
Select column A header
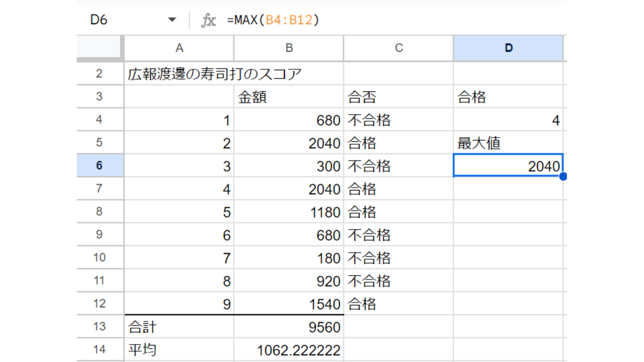click(x=179, y=48)
